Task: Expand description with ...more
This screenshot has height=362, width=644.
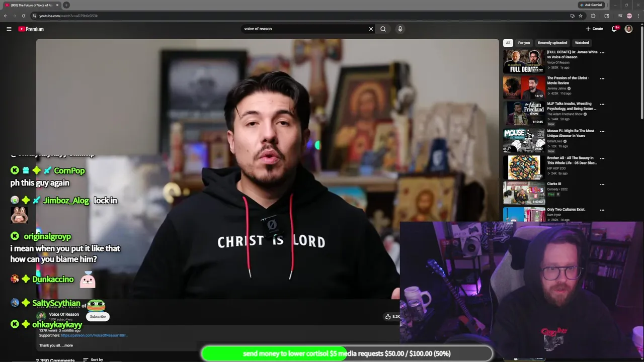Action: tap(67, 345)
